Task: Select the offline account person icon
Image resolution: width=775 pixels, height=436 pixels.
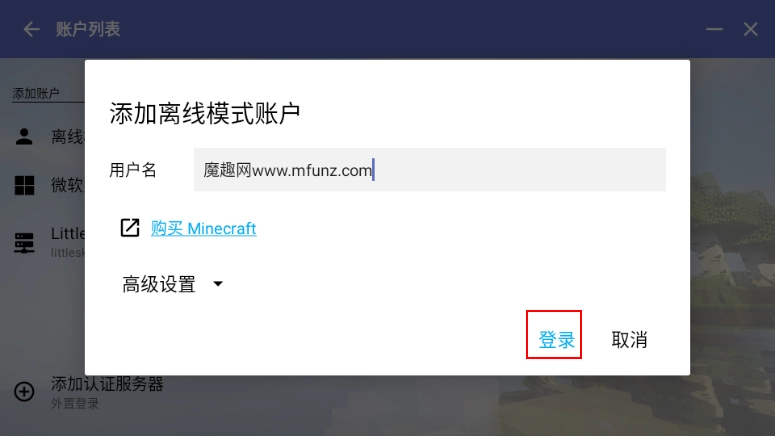Action: (24, 136)
